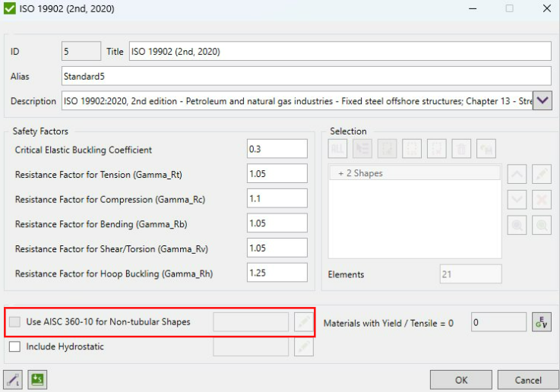Click the dotted-rectangle-with-X deselect icon
Image resolution: width=560 pixels, height=392 pixels.
pos(436,148)
